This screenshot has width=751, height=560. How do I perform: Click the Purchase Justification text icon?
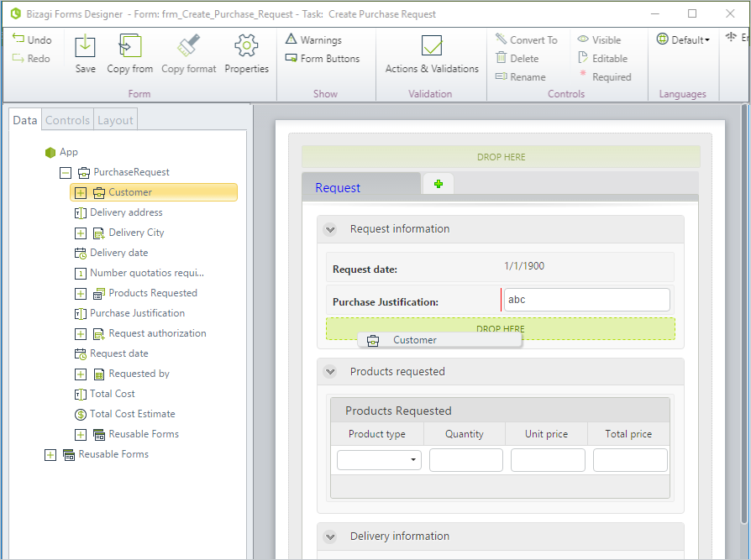click(x=80, y=313)
